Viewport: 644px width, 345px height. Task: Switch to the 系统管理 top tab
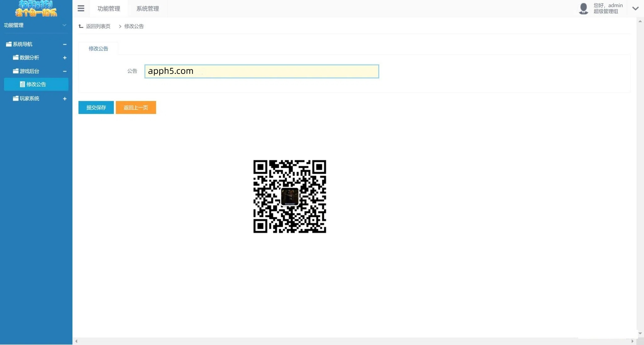[147, 8]
